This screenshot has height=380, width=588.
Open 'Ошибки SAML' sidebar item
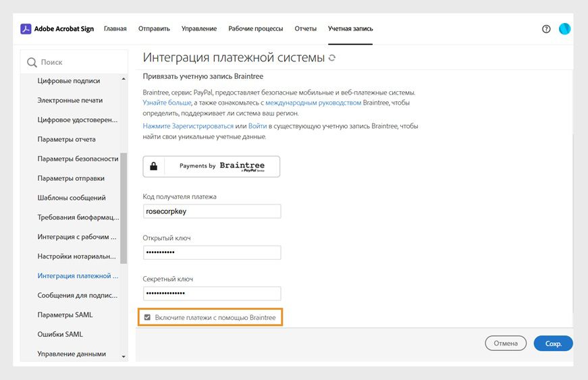pyautogui.click(x=60, y=334)
